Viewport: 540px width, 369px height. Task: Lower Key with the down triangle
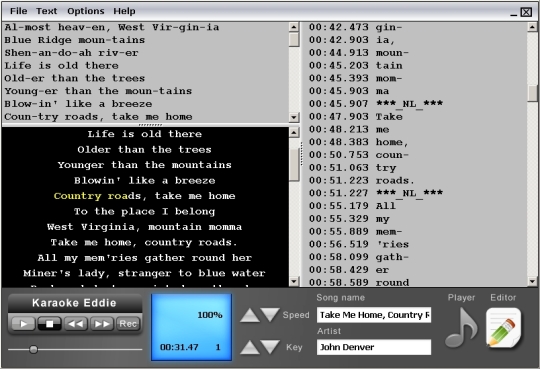[270, 347]
